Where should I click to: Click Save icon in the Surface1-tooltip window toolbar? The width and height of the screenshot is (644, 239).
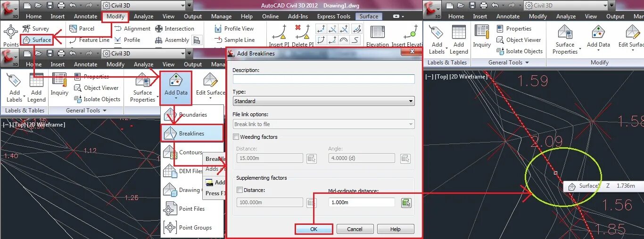click(471, 6)
